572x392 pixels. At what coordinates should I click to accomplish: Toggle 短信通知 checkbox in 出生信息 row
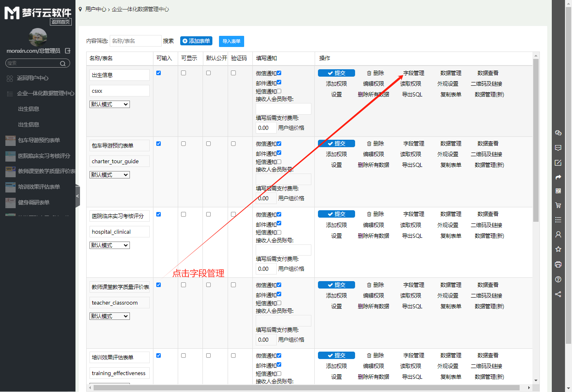(279, 91)
